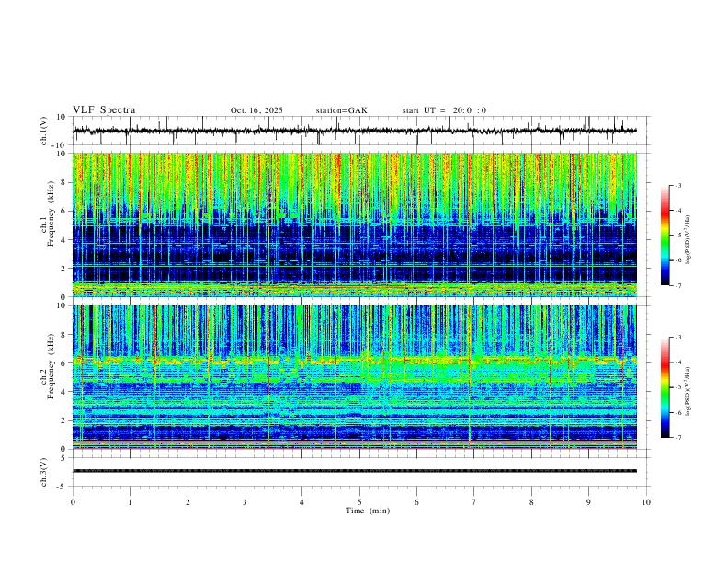Click time axis tick label "3"

[245, 502]
